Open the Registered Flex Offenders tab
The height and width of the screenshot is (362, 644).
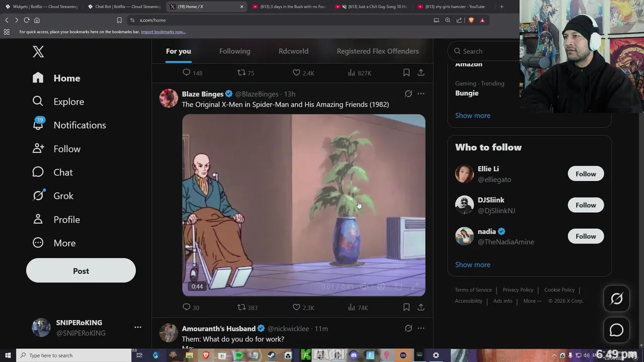point(378,51)
